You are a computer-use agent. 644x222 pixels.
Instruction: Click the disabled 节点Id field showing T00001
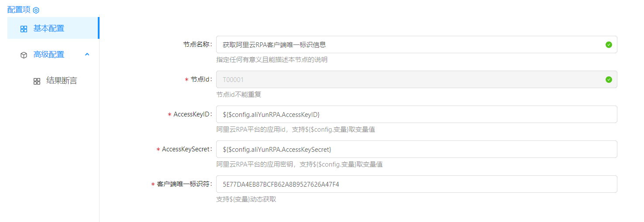(410, 79)
